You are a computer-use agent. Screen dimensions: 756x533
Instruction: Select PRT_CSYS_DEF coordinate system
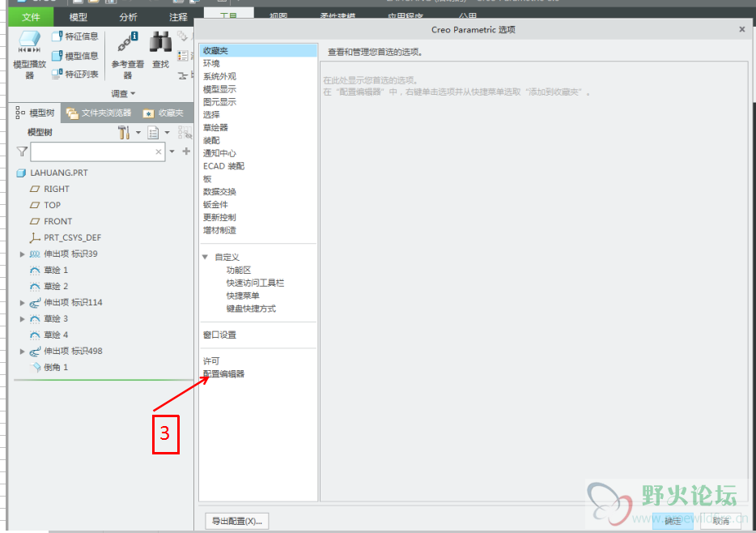click(66, 237)
